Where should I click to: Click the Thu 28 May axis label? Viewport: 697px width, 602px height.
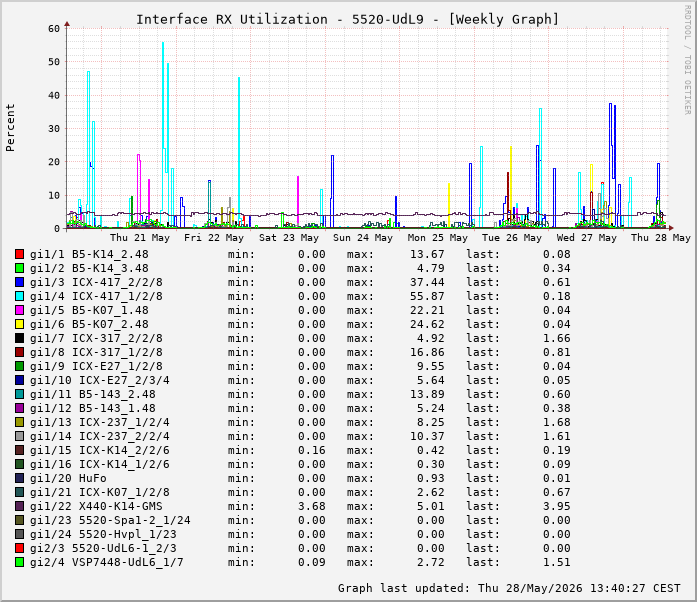click(x=661, y=238)
